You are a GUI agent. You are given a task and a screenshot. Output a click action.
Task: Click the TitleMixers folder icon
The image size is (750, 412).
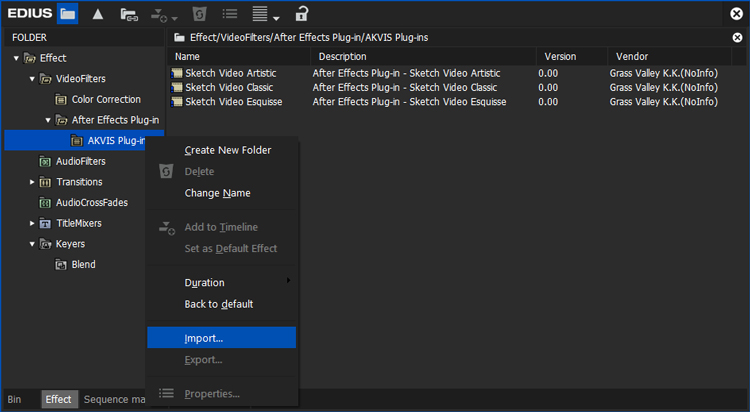(x=45, y=223)
